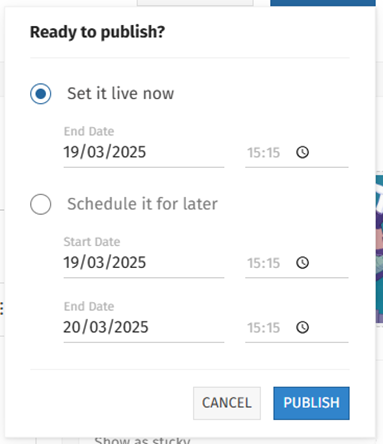Focus the 15:15 time under 'Set it live now'

click(x=263, y=153)
